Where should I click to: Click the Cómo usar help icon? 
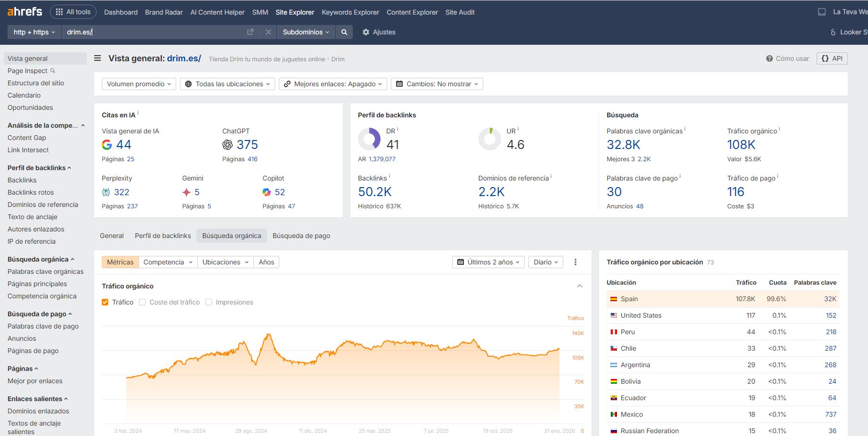pyautogui.click(x=768, y=58)
